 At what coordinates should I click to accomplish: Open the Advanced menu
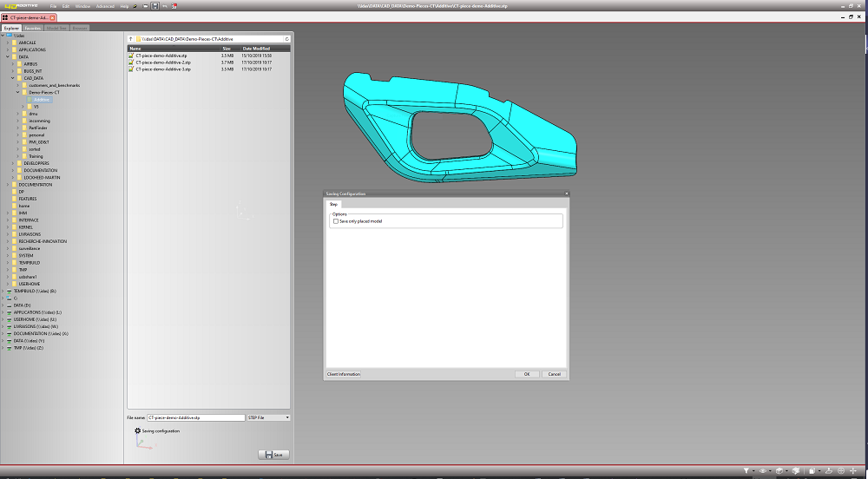coord(104,6)
